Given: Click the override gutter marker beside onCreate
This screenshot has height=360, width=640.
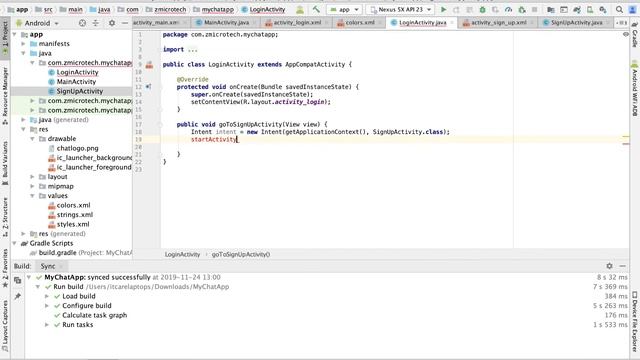Looking at the screenshot, I should pos(149,87).
